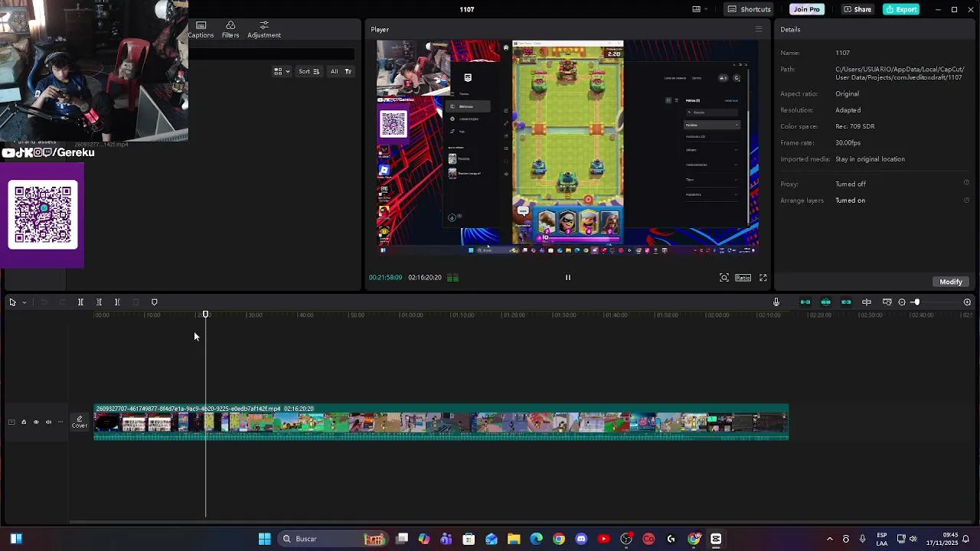
Task: Click the Arrange layers info help icon
Action: (966, 200)
